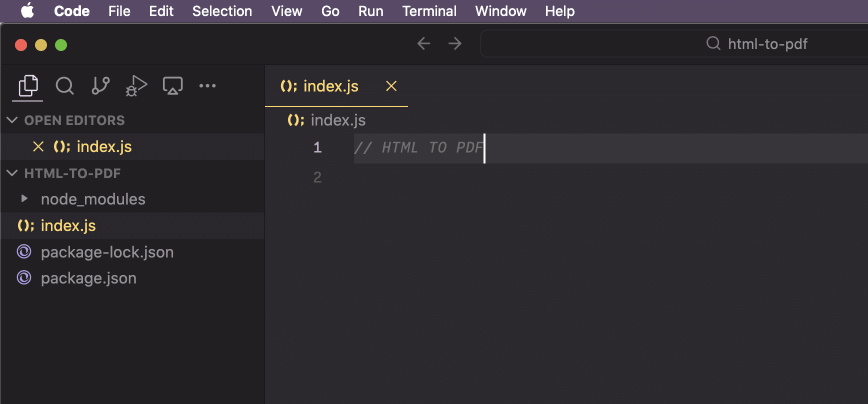Collapse the HTML-TO-PDF folder section
868x404 pixels.
click(12, 173)
